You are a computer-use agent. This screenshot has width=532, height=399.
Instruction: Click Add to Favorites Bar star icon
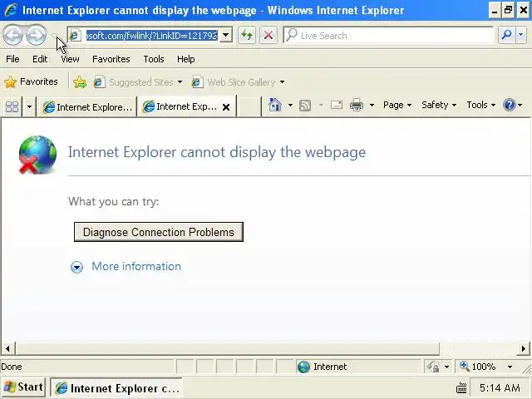coord(80,82)
